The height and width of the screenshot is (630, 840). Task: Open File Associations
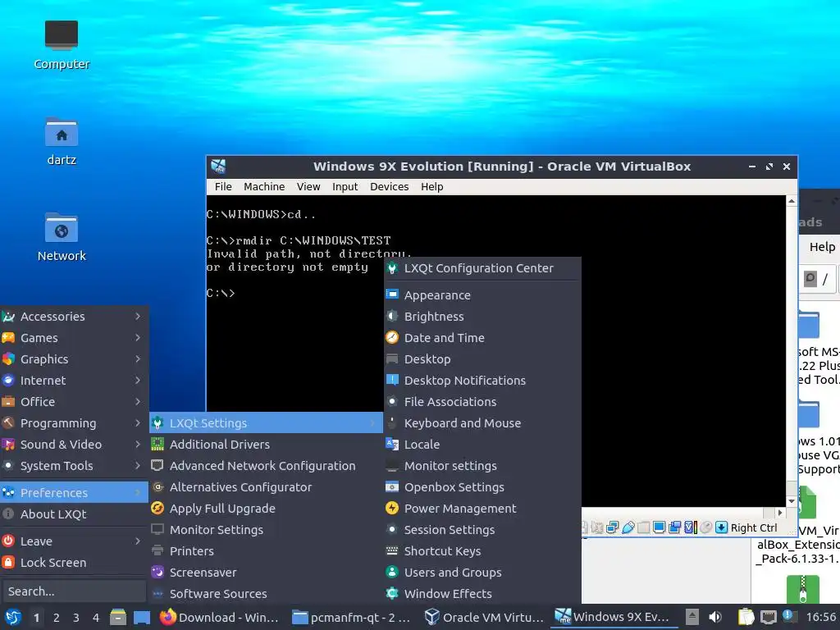482,402
